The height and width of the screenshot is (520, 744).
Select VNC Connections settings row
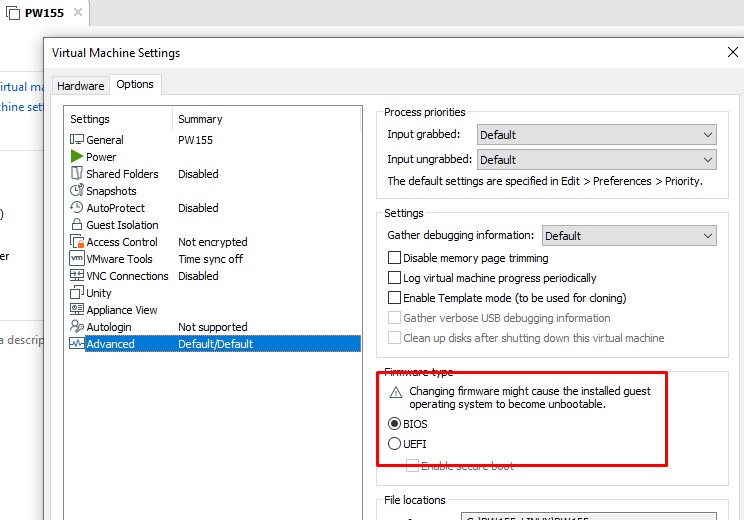[x=215, y=276]
